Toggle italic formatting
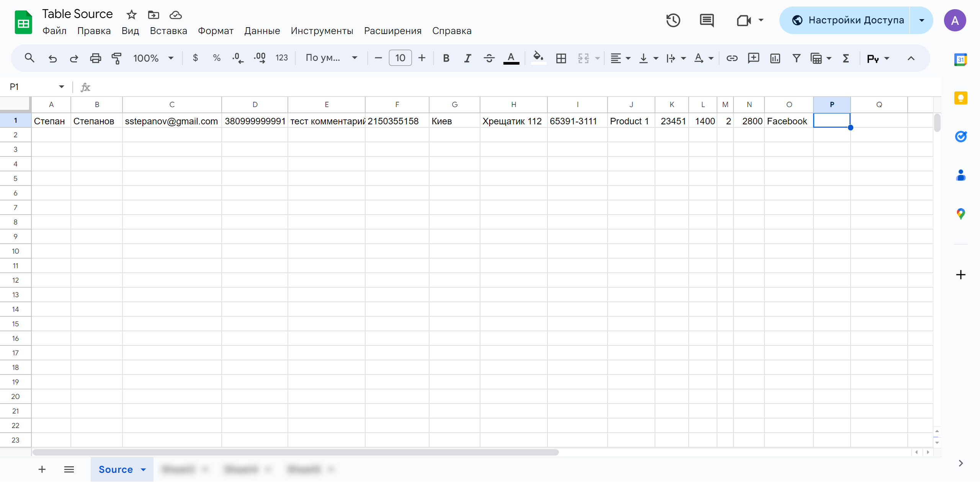The image size is (980, 482). [467, 58]
